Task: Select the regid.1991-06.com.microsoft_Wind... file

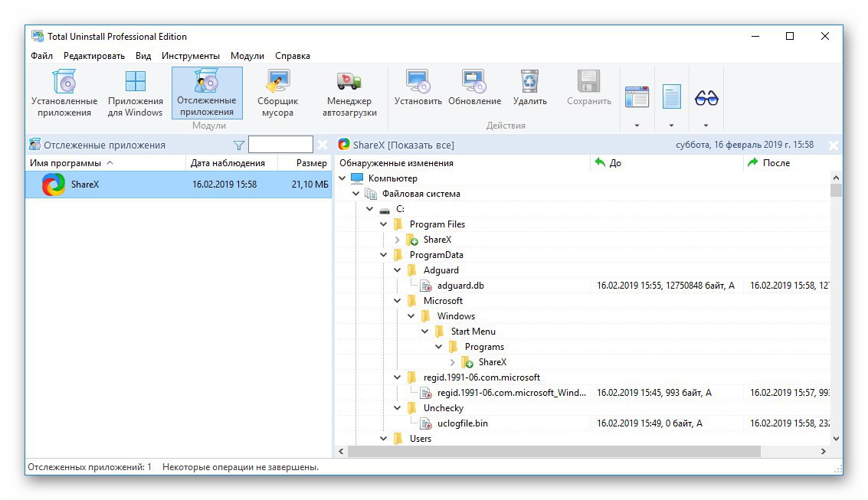Action: 512,393
